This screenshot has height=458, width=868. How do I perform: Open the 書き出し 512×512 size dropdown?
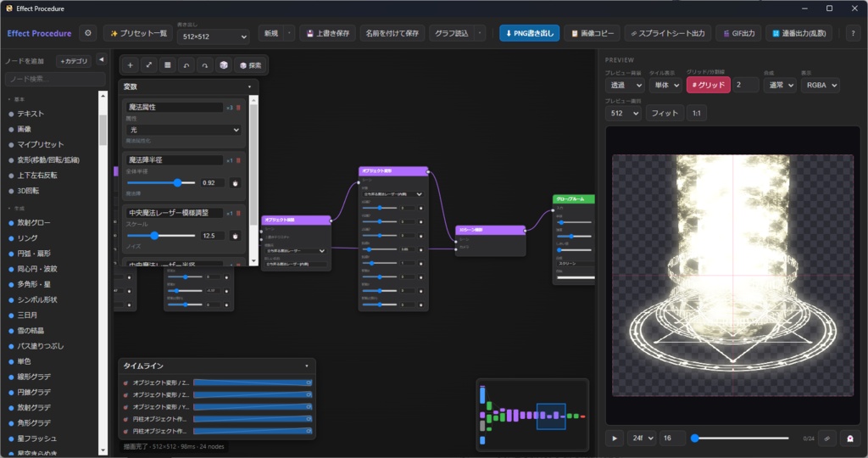(x=213, y=36)
